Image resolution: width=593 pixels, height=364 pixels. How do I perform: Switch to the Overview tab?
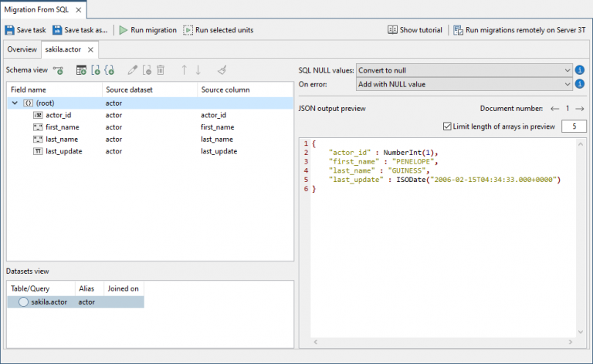[22, 49]
